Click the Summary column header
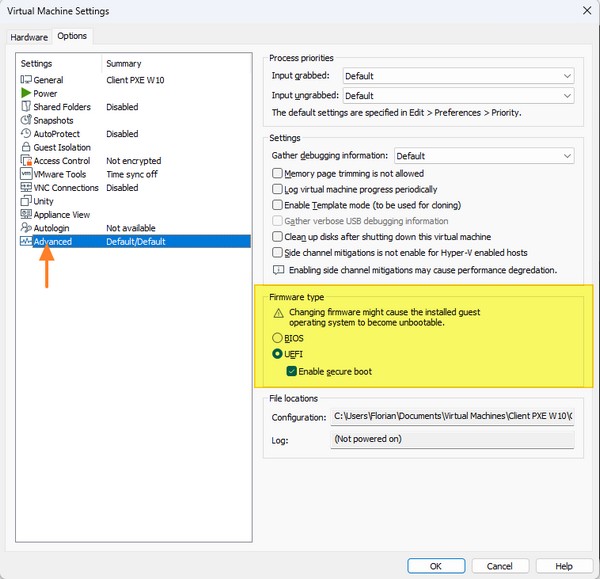This screenshot has height=579, width=600. click(x=124, y=64)
